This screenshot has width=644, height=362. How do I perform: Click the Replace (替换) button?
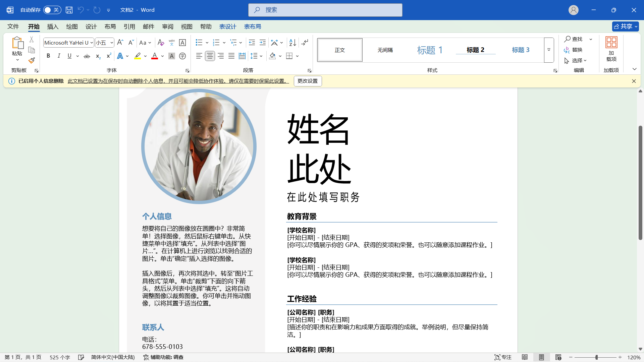tap(573, 50)
